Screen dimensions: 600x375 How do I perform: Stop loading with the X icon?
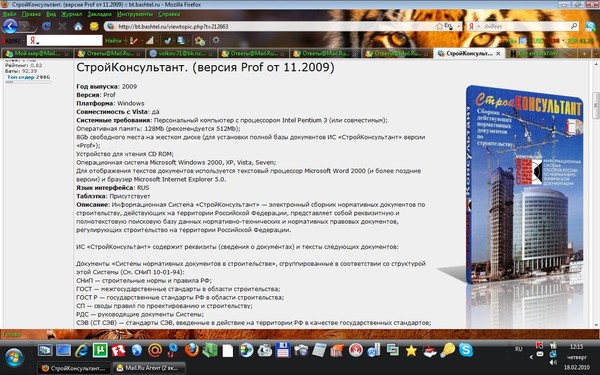tap(62, 26)
